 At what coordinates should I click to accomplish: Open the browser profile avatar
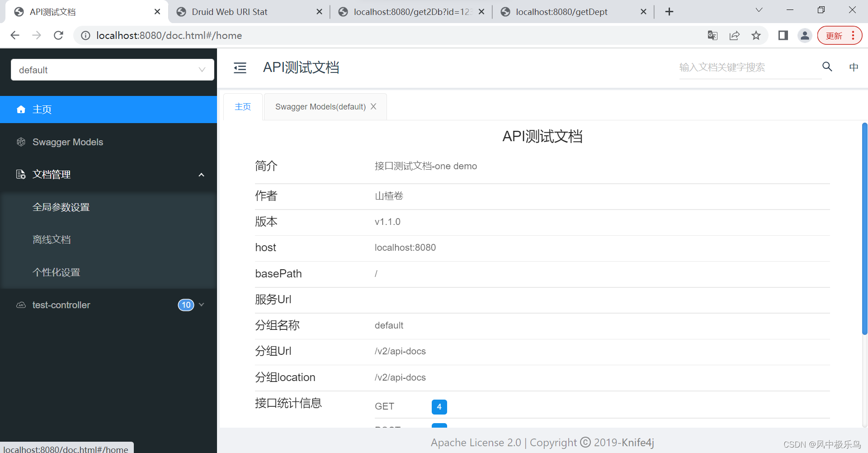[x=805, y=35]
